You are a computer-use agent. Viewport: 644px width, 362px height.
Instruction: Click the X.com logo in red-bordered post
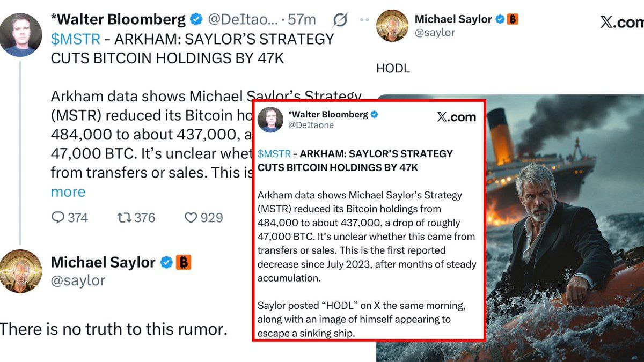456,117
